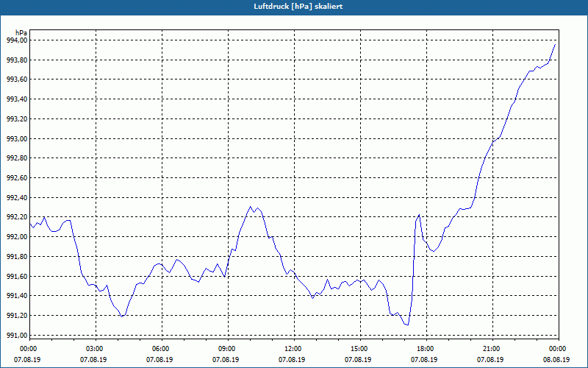
Task: Click the 07.08.19 date beneath 15:00
Action: click(358, 359)
